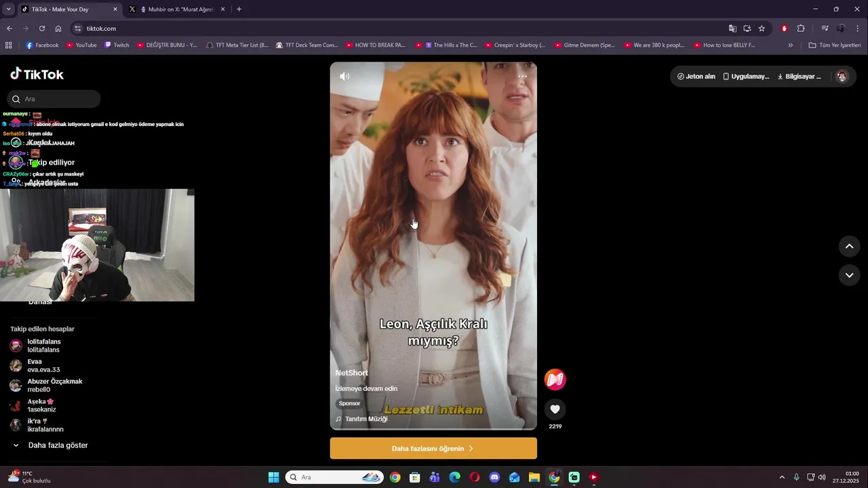The width and height of the screenshot is (868, 488).
Task: Open Abuzer Özçakmak followed account
Action: (46, 385)
